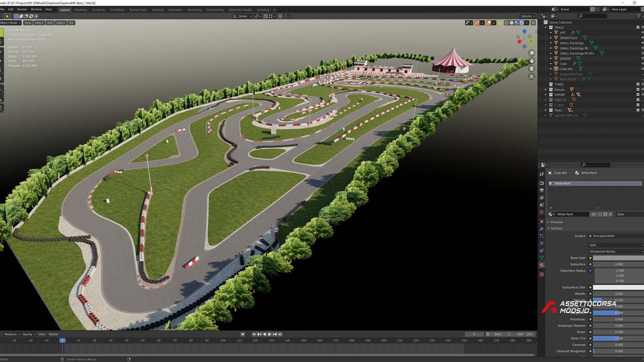This screenshot has height=362, width=644.
Task: Open the Render properties tab icon
Action: [542, 183]
